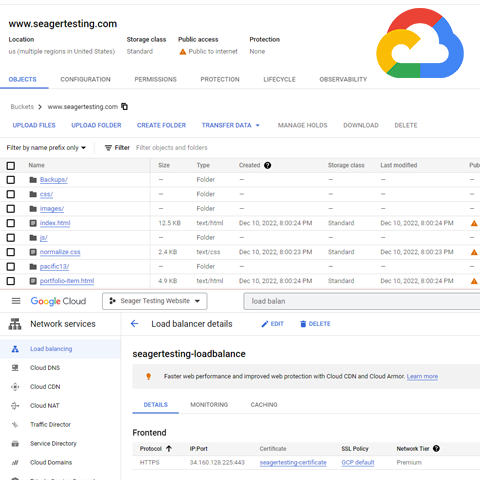Image resolution: width=480 pixels, height=480 pixels.
Task: Open the Transfer Data dropdown
Action: click(230, 125)
